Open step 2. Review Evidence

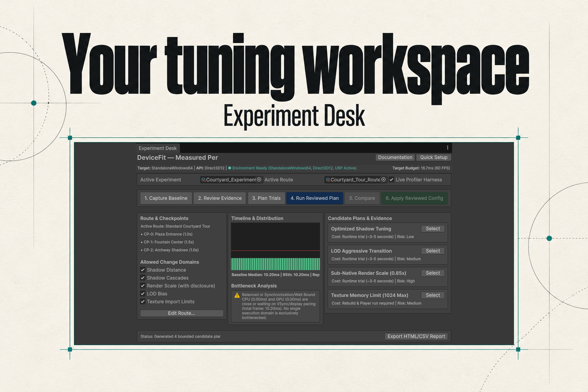pyautogui.click(x=220, y=198)
